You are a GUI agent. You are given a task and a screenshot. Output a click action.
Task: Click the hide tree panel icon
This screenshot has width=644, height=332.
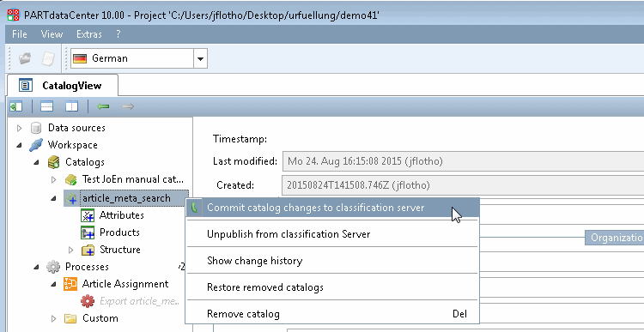16,106
